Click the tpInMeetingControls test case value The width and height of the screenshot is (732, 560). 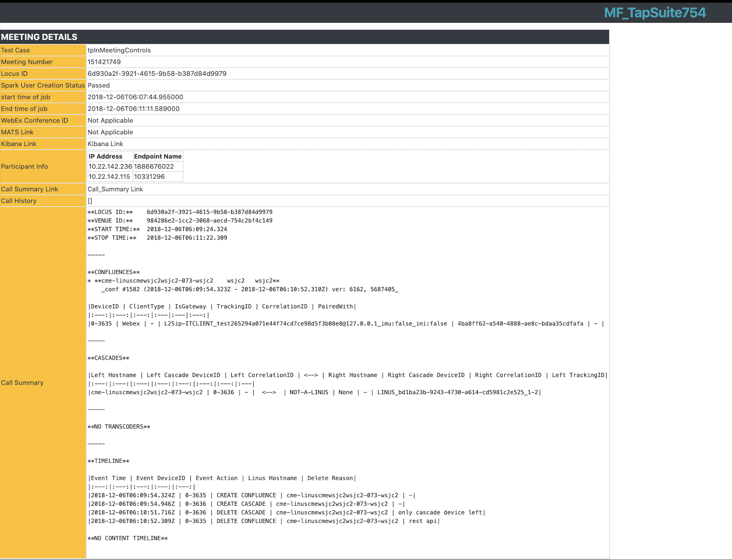(119, 50)
